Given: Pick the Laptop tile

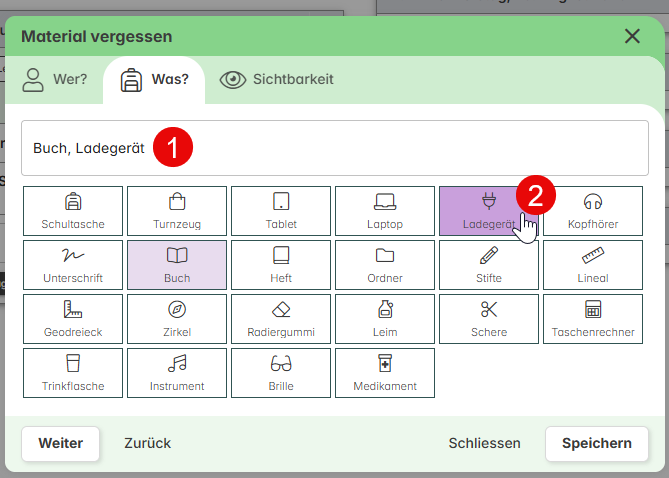Looking at the screenshot, I should 385,211.
